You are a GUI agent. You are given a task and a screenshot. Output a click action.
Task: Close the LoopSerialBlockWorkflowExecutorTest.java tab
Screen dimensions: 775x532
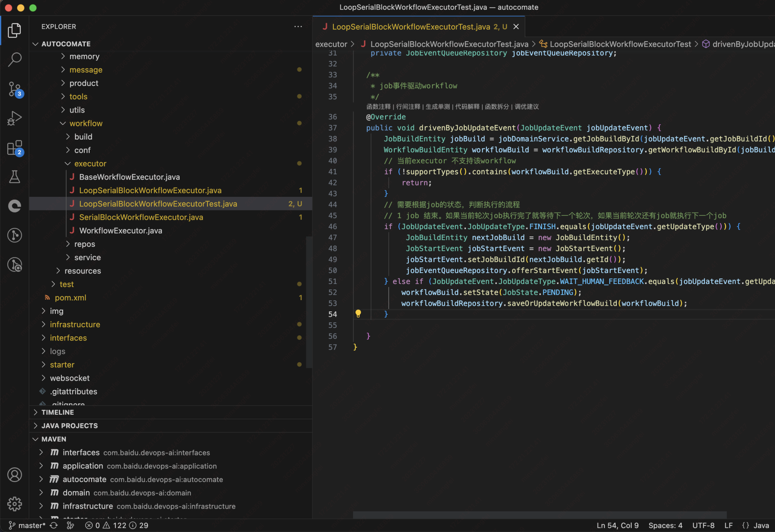click(516, 27)
